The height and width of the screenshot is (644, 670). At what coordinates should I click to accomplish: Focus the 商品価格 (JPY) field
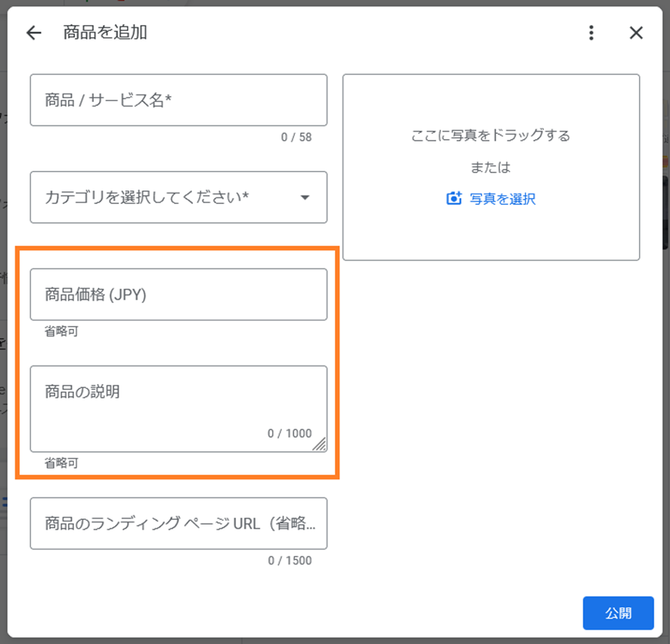click(x=178, y=294)
